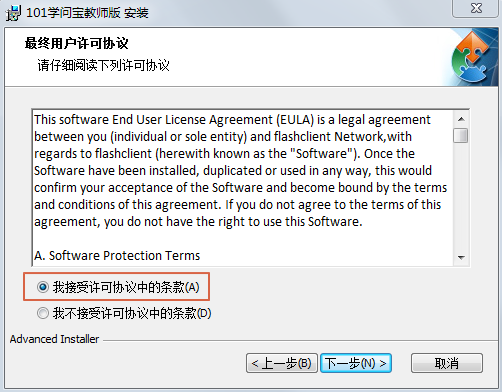The height and width of the screenshot is (392, 502).
Task: Click the decline-terms label text ending in (D)
Action: [x=132, y=313]
